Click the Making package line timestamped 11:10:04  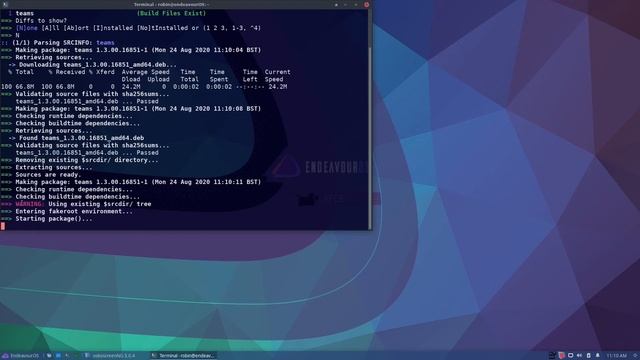point(138,50)
